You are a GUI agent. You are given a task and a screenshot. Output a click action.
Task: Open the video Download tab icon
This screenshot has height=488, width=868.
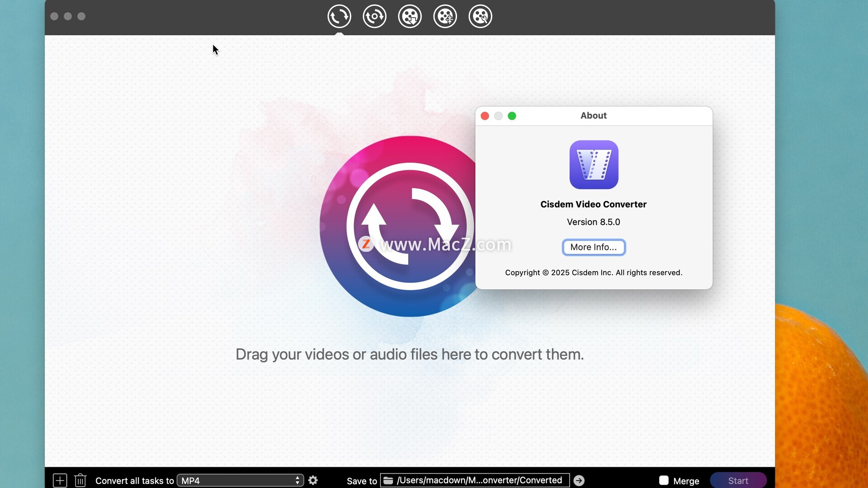click(x=410, y=17)
